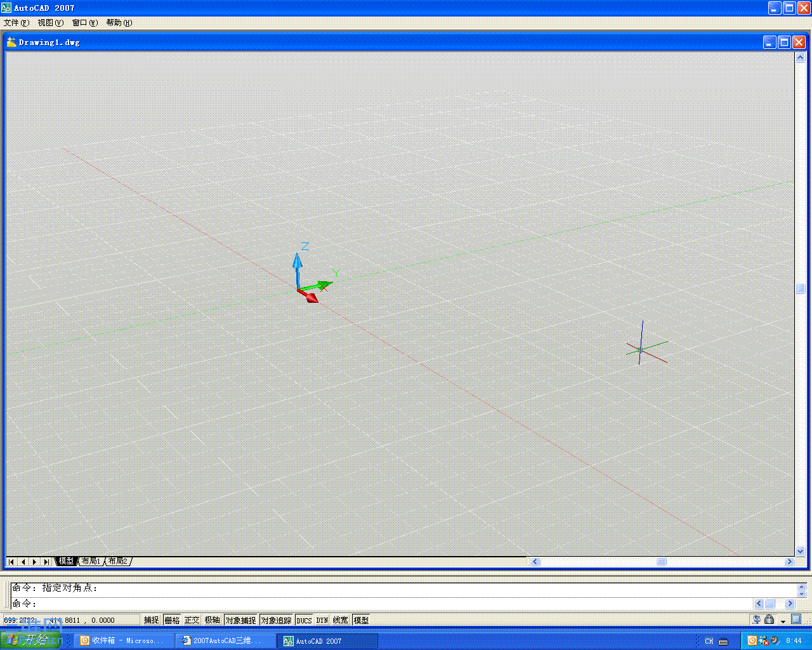This screenshot has height=650, width=812.
Task: Toggle 对象捕捉 (Object Snap) in status bar
Action: [x=240, y=620]
